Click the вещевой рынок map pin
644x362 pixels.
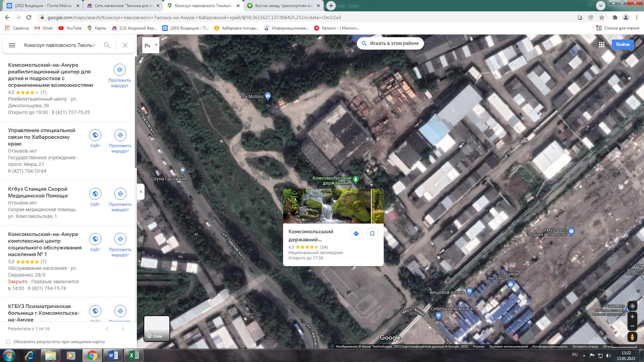(469, 292)
